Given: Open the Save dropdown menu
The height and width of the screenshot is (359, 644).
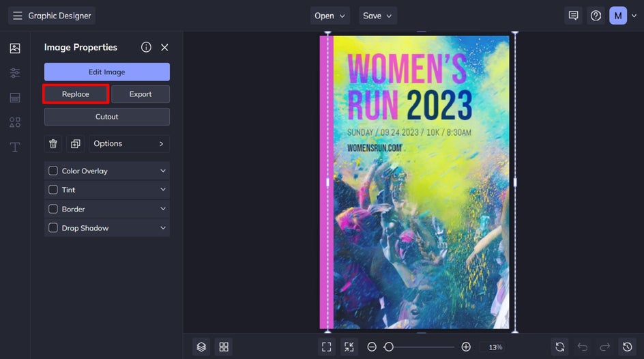Looking at the screenshot, I should (378, 16).
